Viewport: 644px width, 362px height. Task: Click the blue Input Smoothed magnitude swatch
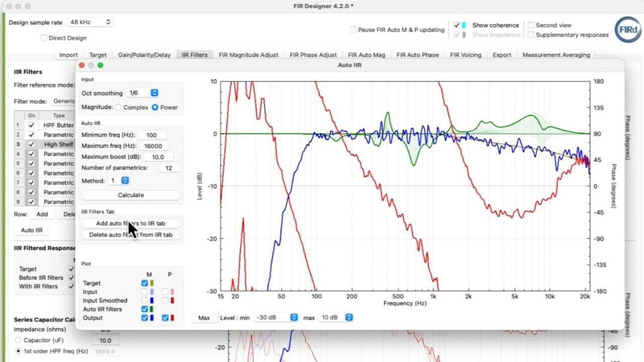pyautogui.click(x=152, y=300)
